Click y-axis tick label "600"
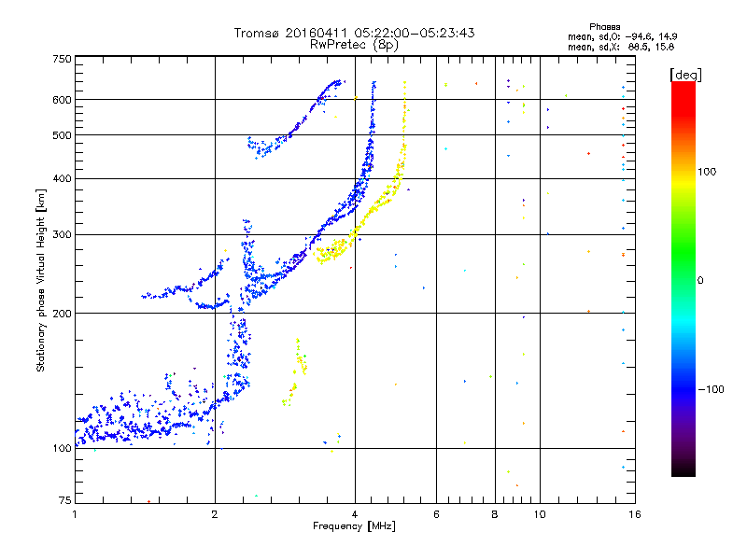 [62, 100]
